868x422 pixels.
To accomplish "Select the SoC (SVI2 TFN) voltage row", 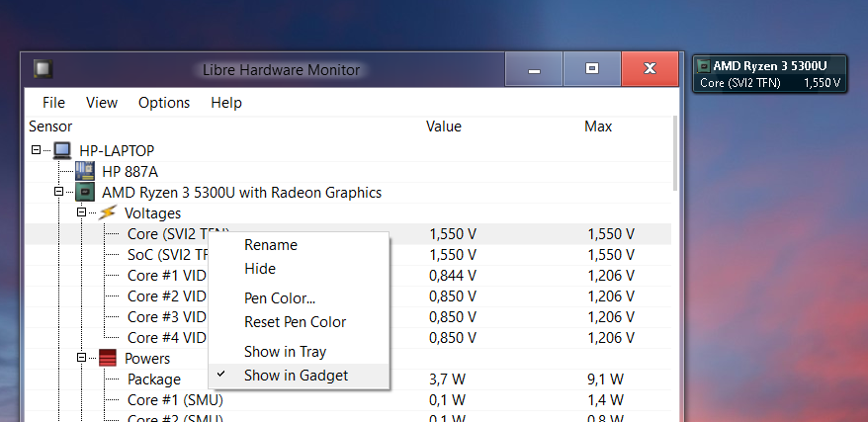I will coord(348,255).
